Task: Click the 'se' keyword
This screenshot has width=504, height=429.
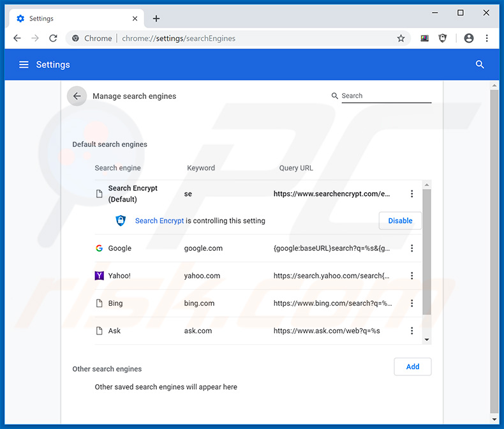Action: tap(188, 193)
